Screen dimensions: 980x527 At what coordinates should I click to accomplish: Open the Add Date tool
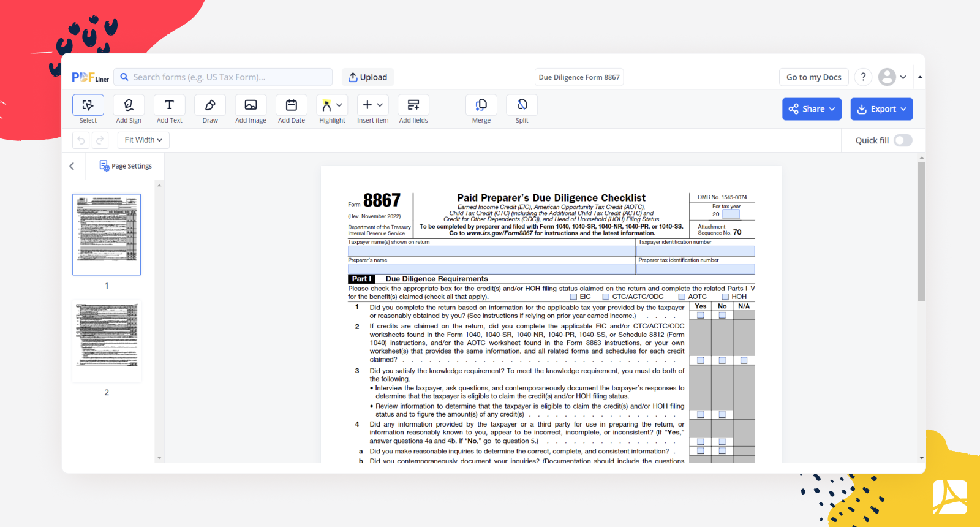click(x=292, y=105)
